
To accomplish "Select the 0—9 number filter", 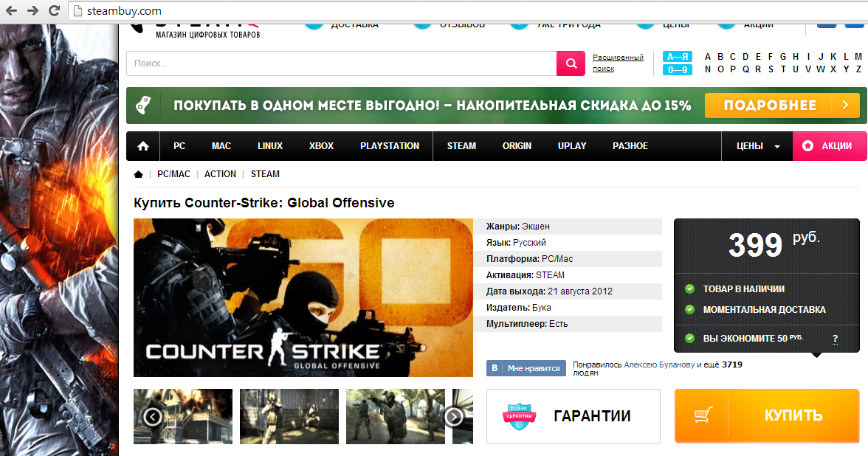I will click(x=678, y=69).
